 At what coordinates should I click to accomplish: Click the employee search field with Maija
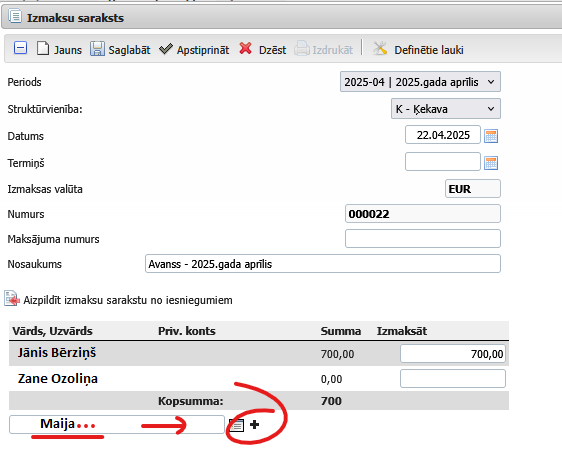117,425
